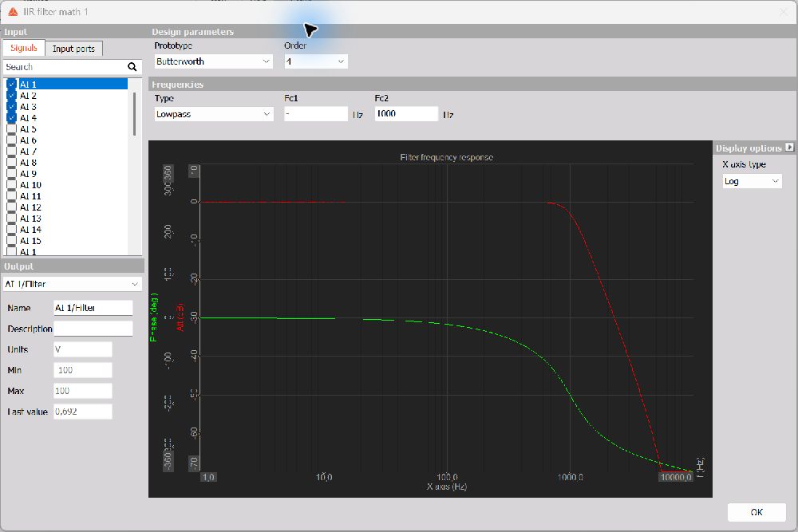Check the AI 12 signal checkbox
Screen dimensions: 798x532
(x=12, y=207)
